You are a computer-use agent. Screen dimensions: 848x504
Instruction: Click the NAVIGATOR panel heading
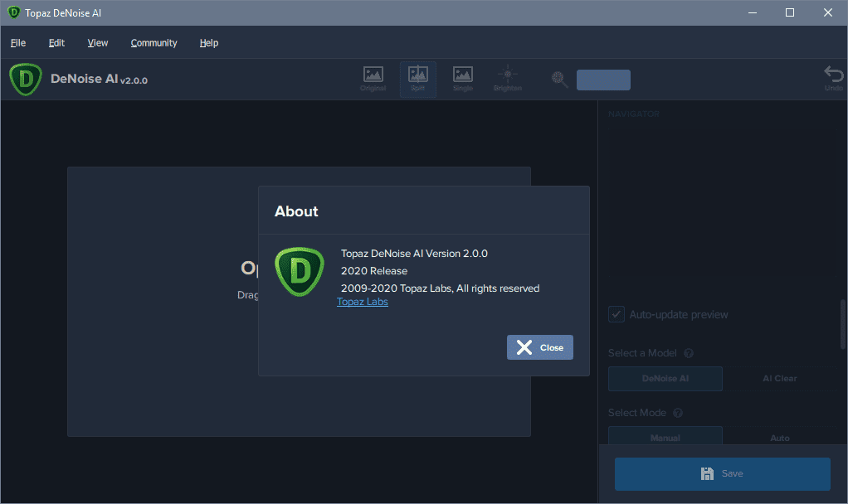tap(633, 114)
